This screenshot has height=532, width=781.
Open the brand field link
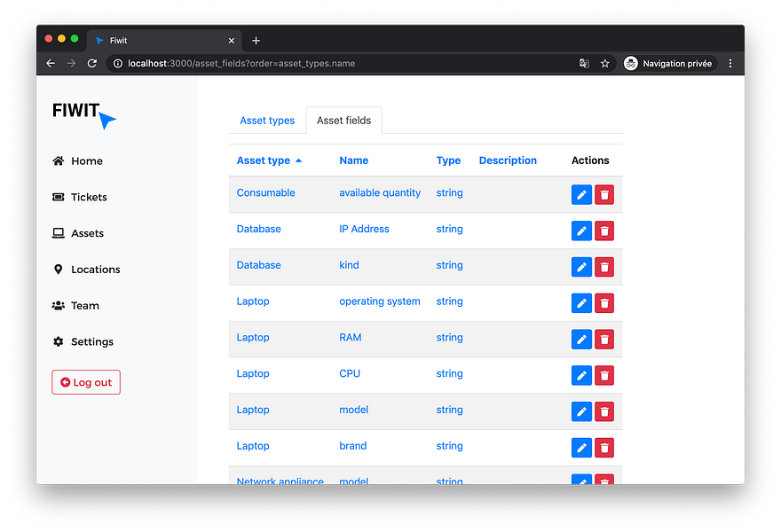pos(352,446)
